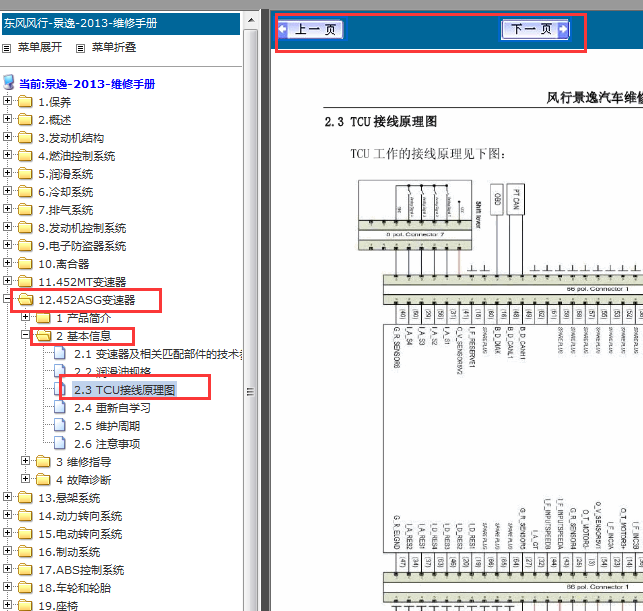The image size is (643, 611).
Task: Expand the 4 故障诊断 subfolder
Action: (25, 479)
